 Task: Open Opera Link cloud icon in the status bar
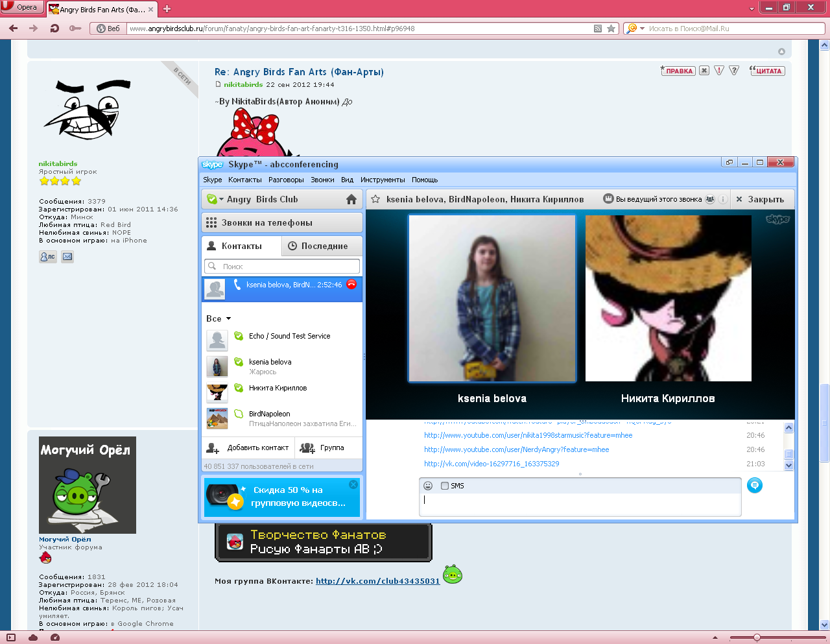coord(32,638)
